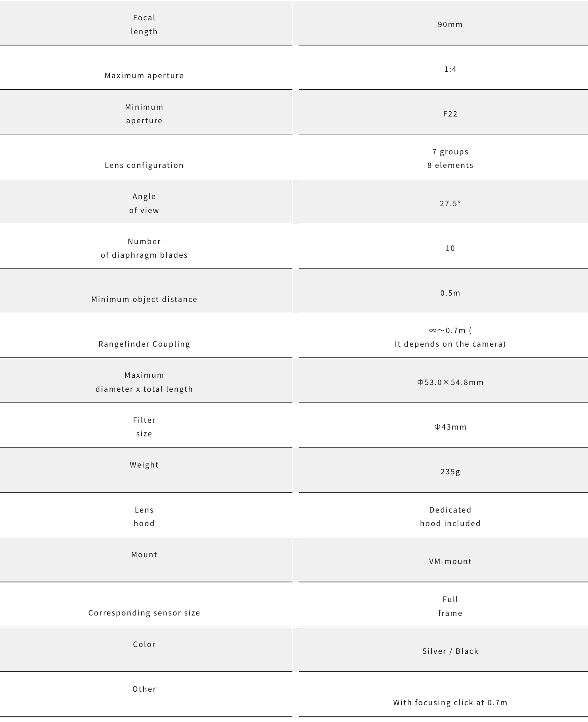Select the VM-mount value
This screenshot has height=722, width=588.
[x=450, y=561]
